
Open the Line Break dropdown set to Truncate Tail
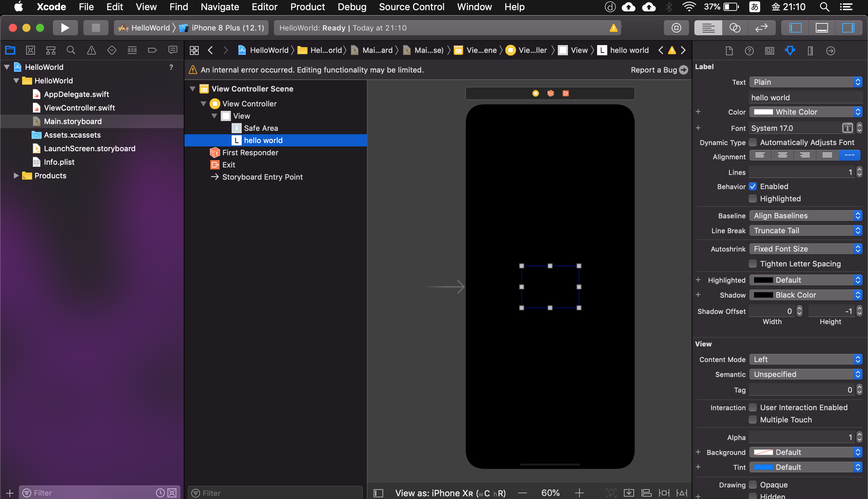tap(806, 230)
